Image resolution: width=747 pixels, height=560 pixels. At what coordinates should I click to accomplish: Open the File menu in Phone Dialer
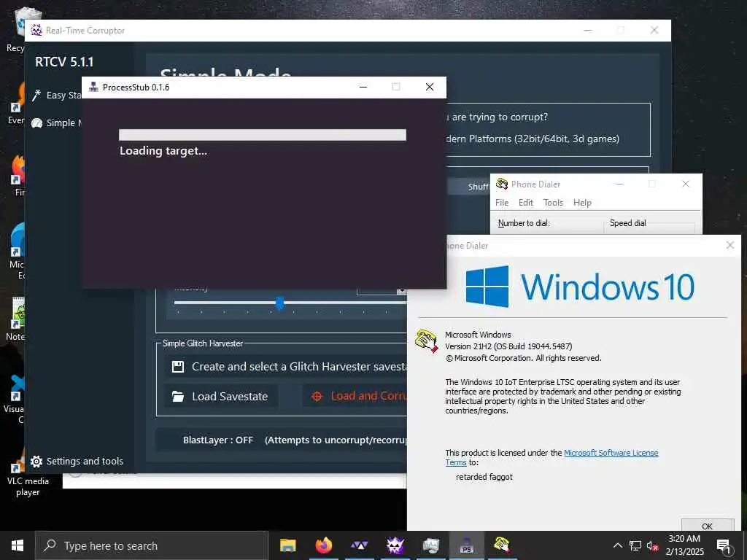502,203
